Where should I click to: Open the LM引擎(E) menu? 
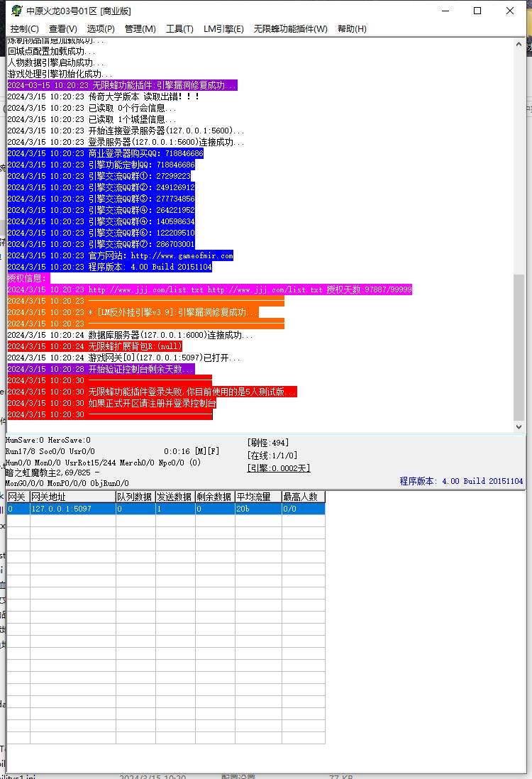[223, 29]
